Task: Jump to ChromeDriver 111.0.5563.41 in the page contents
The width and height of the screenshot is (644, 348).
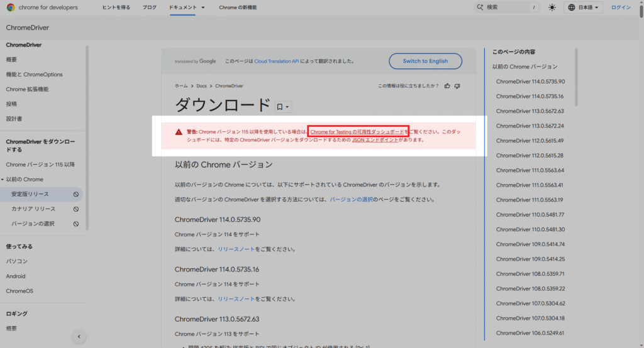Action: click(530, 185)
